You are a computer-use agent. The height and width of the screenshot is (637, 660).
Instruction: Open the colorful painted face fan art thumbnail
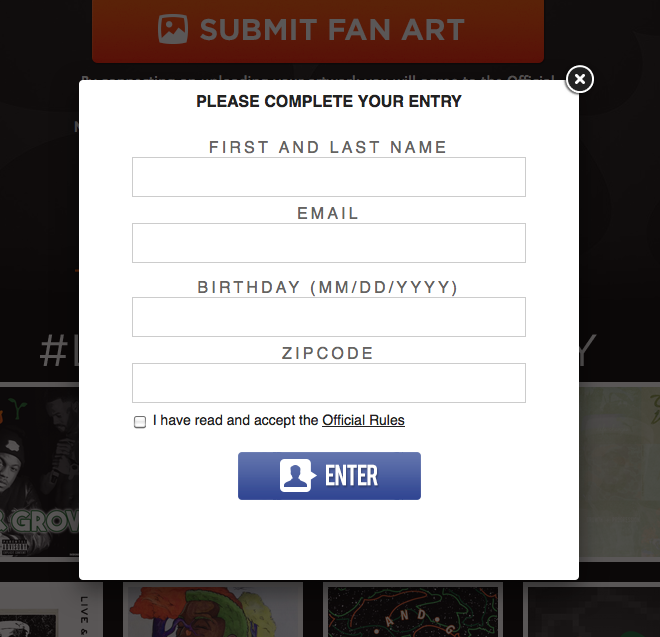click(213, 609)
